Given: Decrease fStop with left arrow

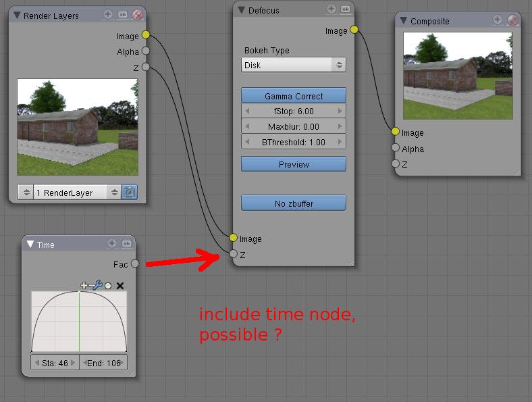Looking at the screenshot, I should click(x=247, y=111).
